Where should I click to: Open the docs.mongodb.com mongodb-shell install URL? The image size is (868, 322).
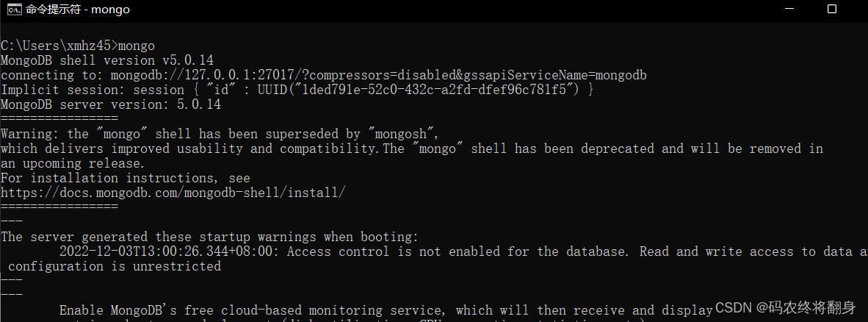pyautogui.click(x=173, y=193)
